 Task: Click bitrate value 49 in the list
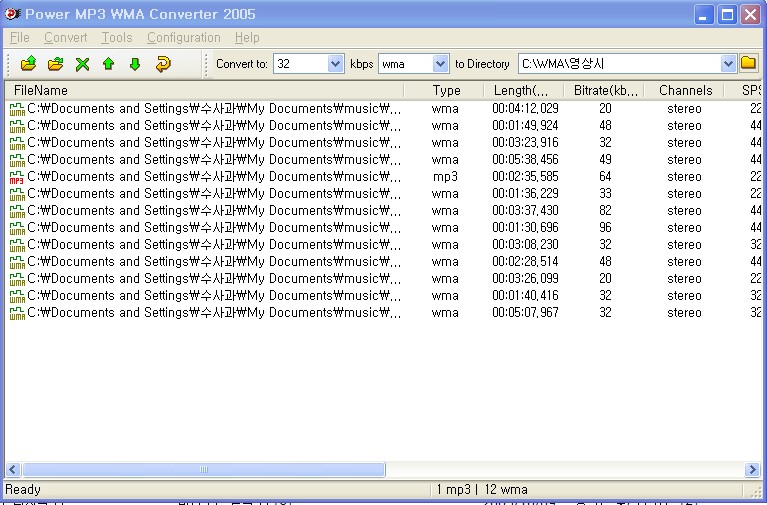(606, 160)
